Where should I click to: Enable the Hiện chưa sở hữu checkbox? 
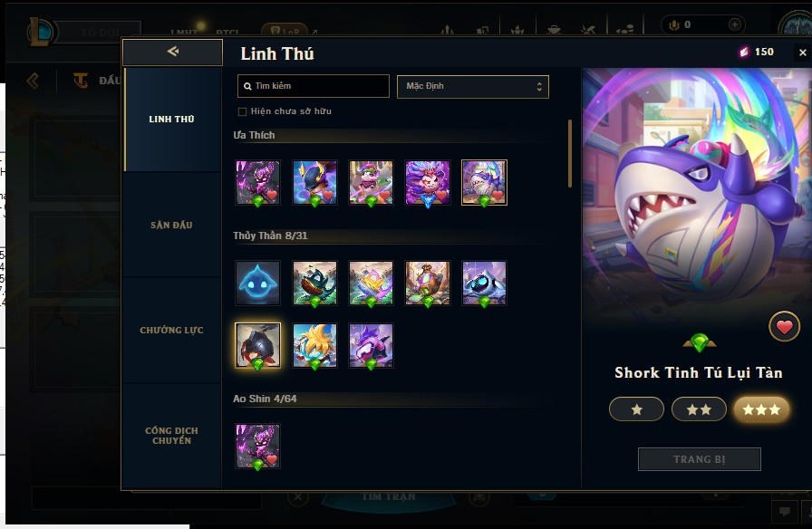(x=242, y=111)
